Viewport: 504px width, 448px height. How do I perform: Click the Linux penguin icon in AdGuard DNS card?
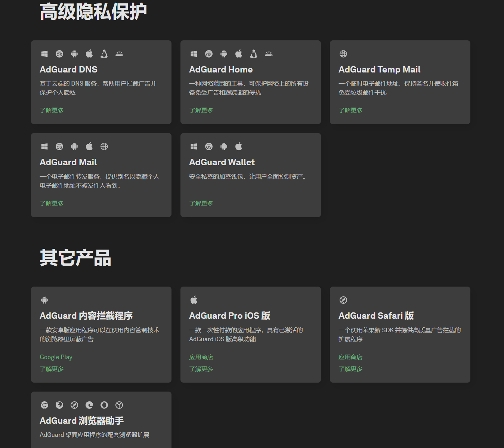point(104,54)
